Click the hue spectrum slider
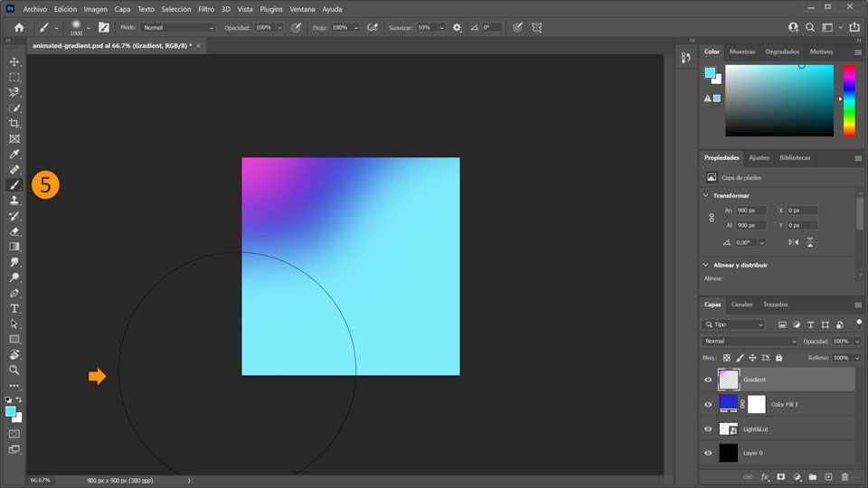Screen dimensions: 868x488 pos(849,99)
